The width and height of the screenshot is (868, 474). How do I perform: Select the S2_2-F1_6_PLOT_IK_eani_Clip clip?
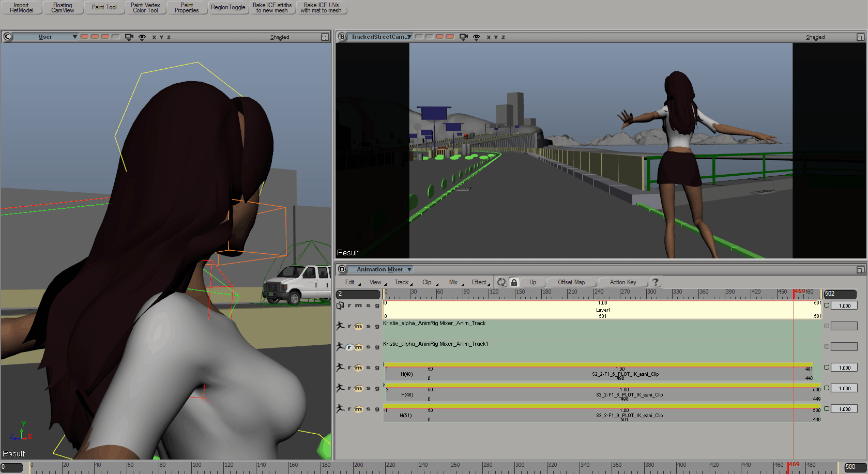pos(598,372)
